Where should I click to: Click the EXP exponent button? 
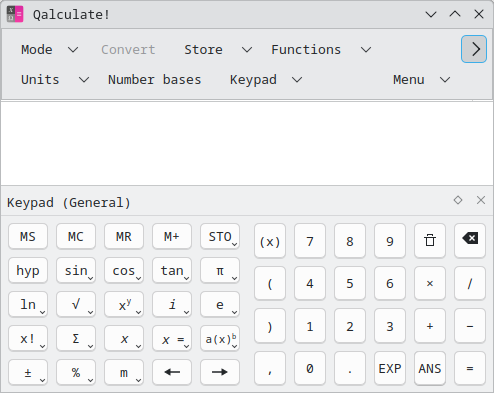point(390,368)
